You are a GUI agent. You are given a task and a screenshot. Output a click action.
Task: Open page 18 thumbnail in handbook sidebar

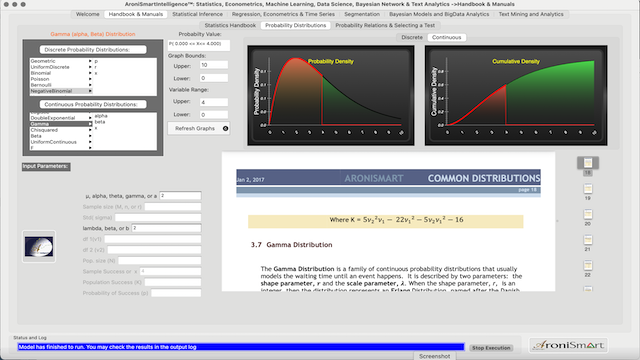(588, 163)
